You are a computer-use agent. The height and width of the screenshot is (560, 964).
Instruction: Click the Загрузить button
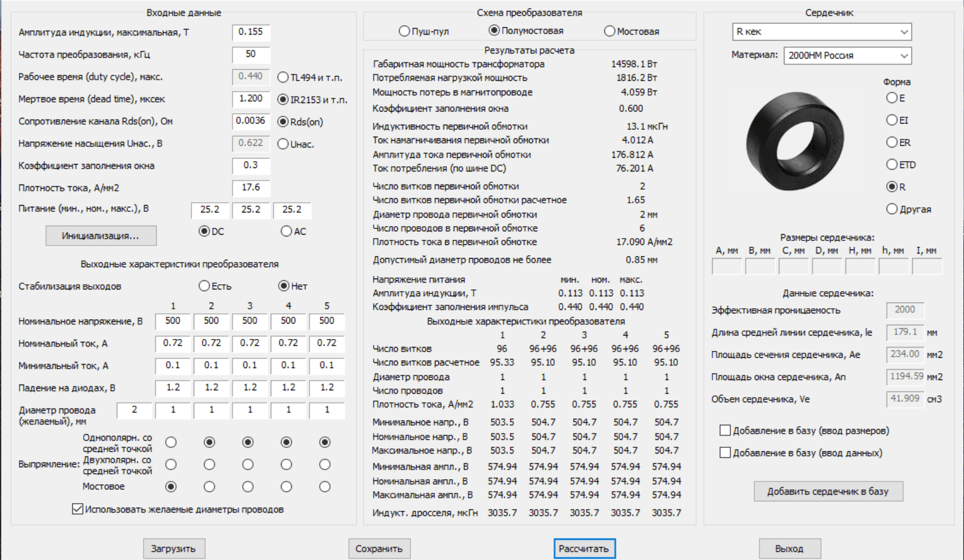(173, 549)
